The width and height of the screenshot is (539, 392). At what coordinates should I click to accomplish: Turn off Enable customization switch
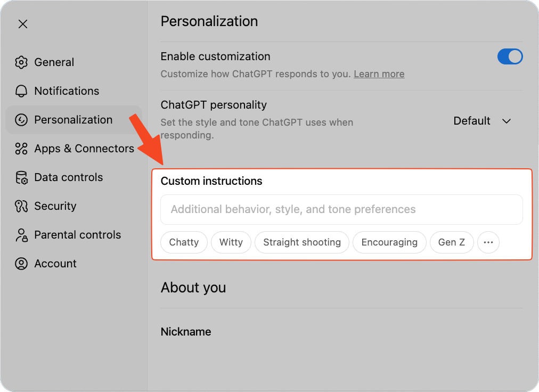click(x=510, y=56)
